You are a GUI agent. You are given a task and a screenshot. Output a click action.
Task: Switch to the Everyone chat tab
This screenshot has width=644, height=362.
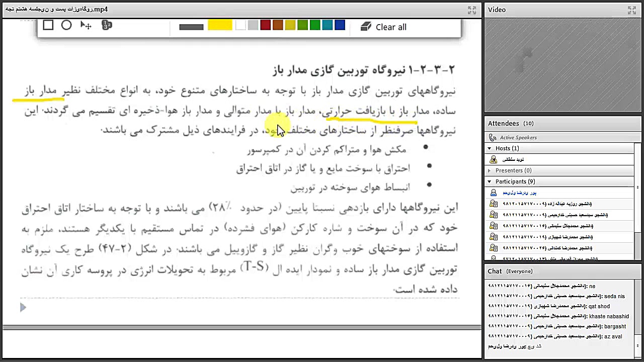pyautogui.click(x=519, y=271)
